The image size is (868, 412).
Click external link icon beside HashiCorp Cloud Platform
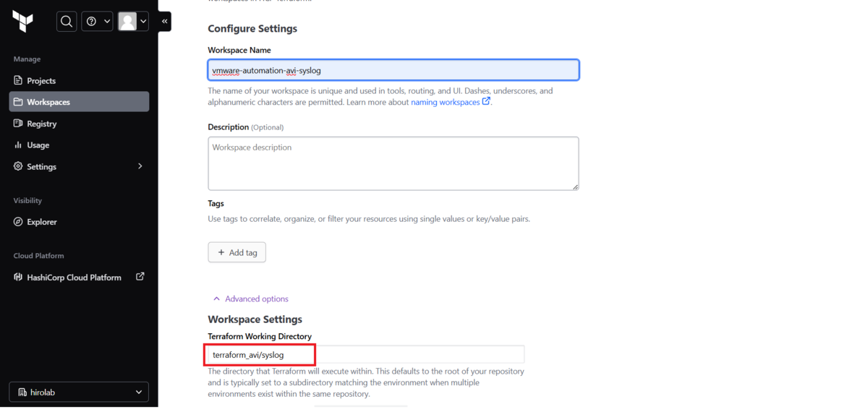140,276
